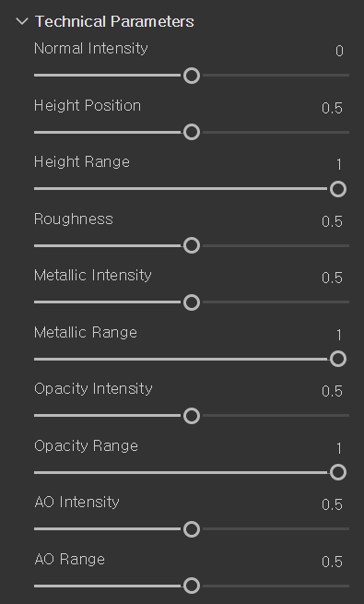Select the Normal Intensity value field
Screen dimensions: 364x604
[x=339, y=51]
